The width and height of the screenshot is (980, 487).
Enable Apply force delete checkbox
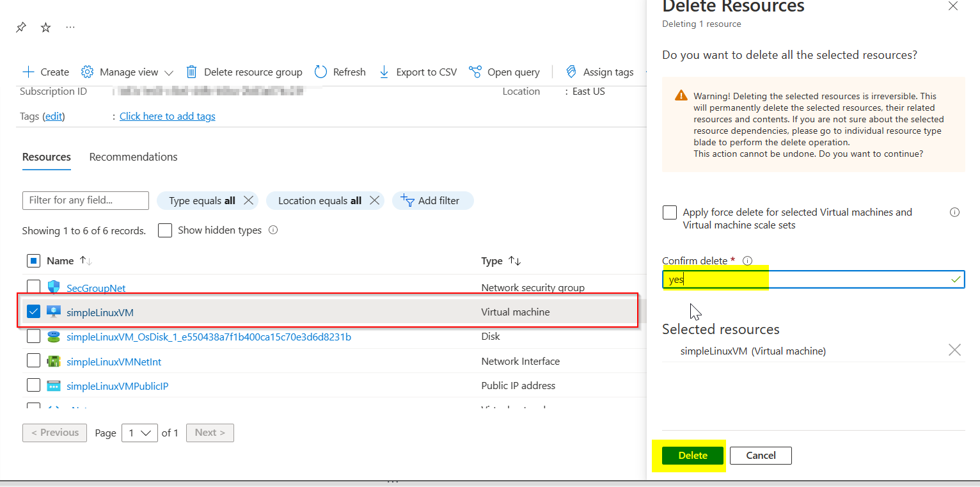coord(670,212)
